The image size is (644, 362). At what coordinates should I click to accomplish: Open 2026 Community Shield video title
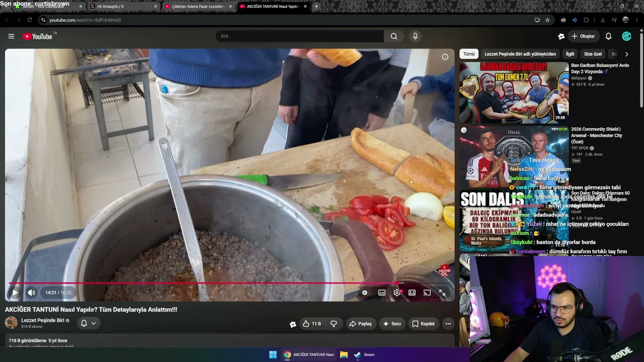597,136
